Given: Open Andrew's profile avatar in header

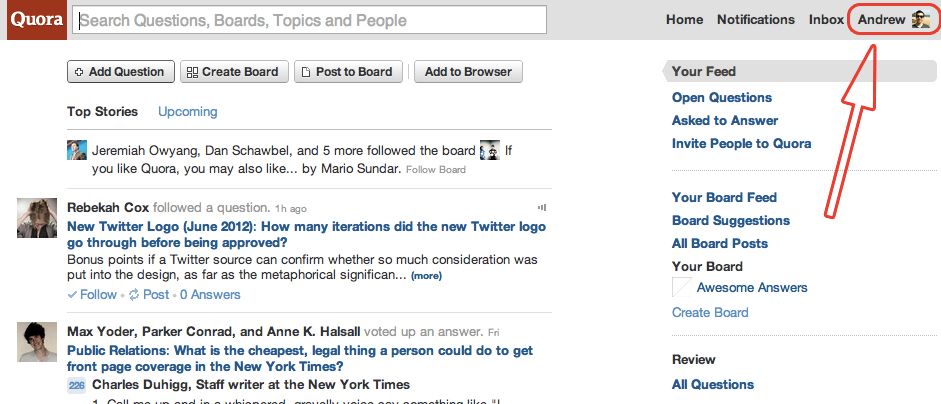Looking at the screenshot, I should [921, 20].
